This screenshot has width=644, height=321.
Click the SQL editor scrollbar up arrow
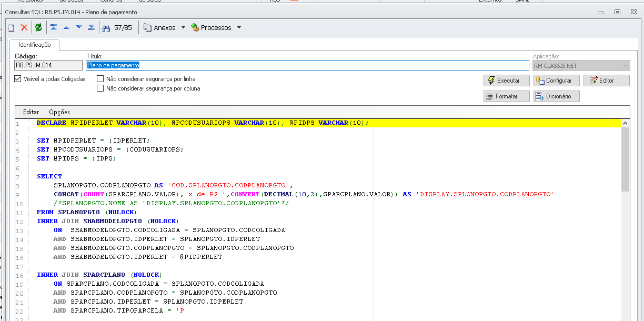click(x=625, y=123)
